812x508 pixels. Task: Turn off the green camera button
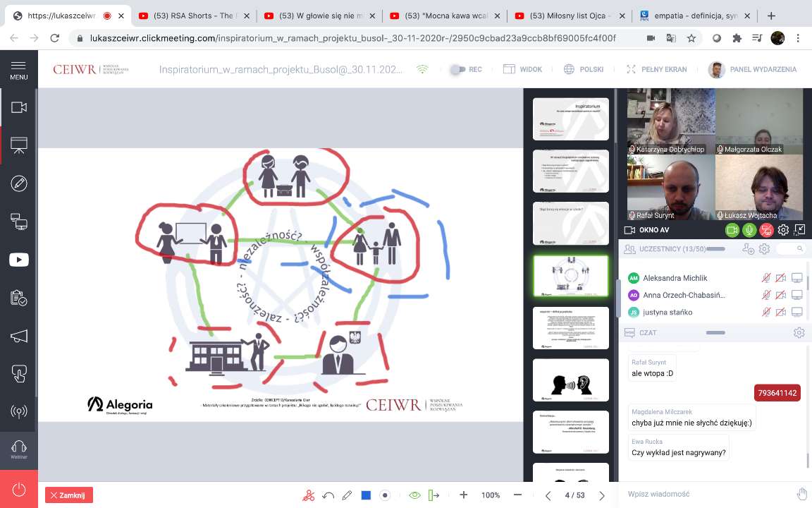tap(732, 230)
